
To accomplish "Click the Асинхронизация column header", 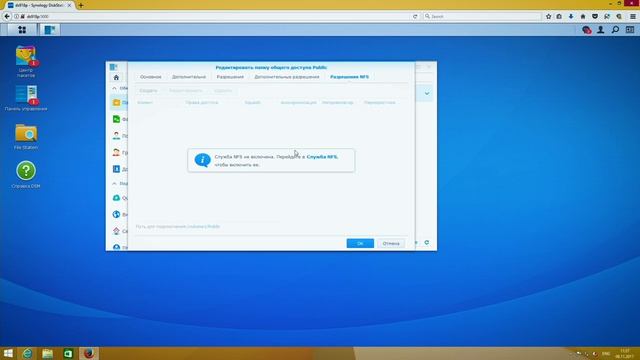I will coord(298,102).
